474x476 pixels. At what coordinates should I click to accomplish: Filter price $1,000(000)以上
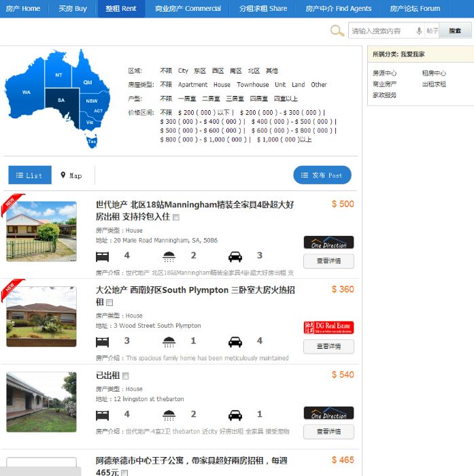(x=284, y=139)
